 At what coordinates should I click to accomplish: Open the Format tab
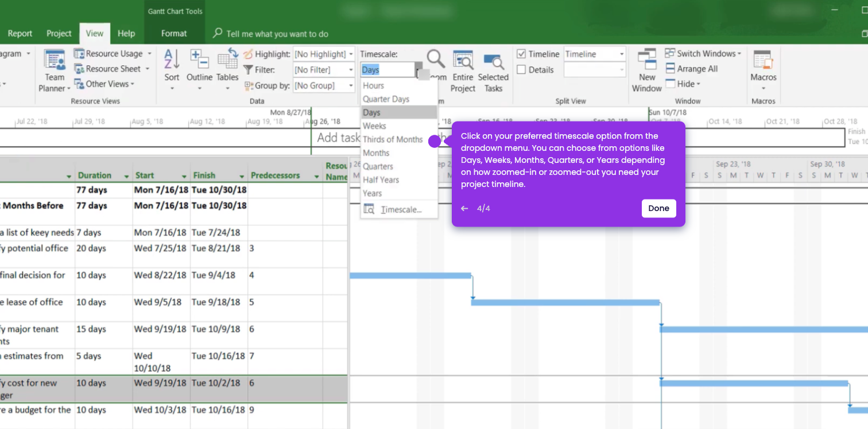coord(174,33)
